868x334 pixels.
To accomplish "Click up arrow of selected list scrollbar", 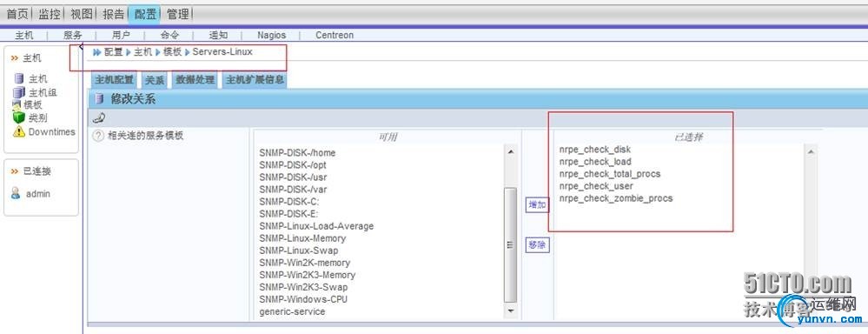I will point(811,151).
